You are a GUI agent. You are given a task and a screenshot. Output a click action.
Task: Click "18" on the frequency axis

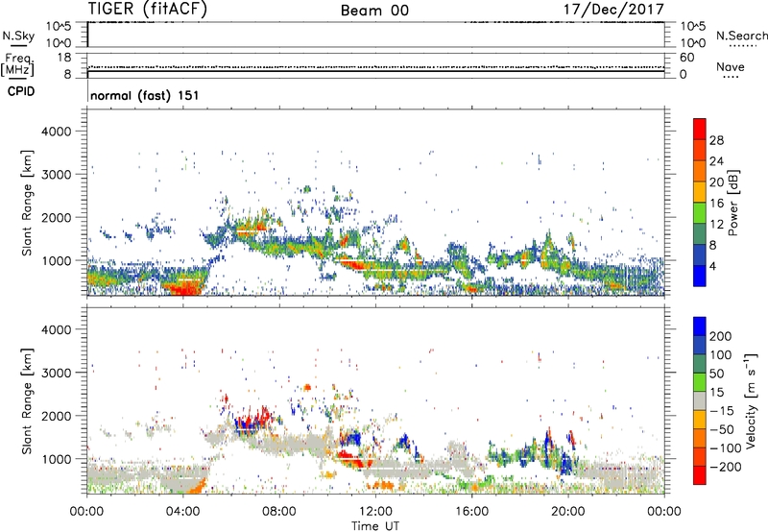(64, 58)
